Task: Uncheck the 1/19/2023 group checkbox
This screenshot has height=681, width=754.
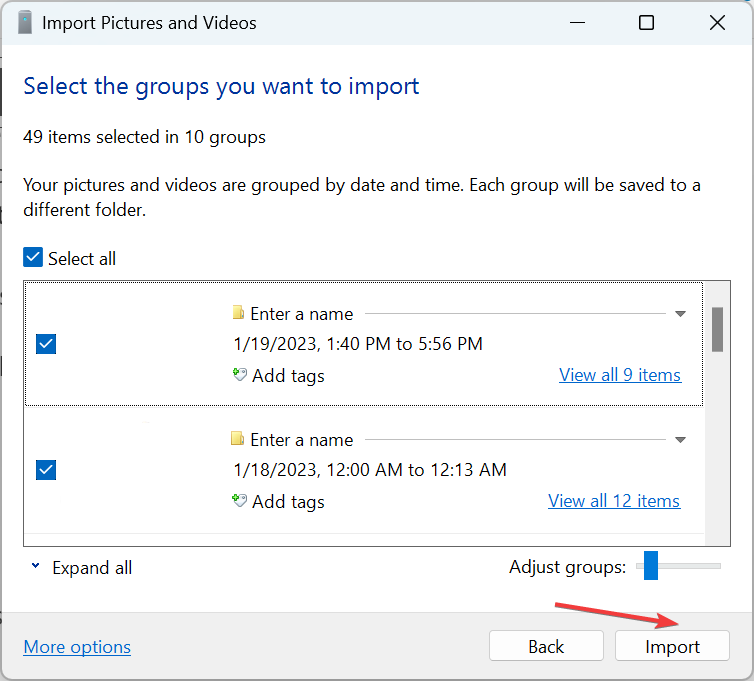Action: 46,344
